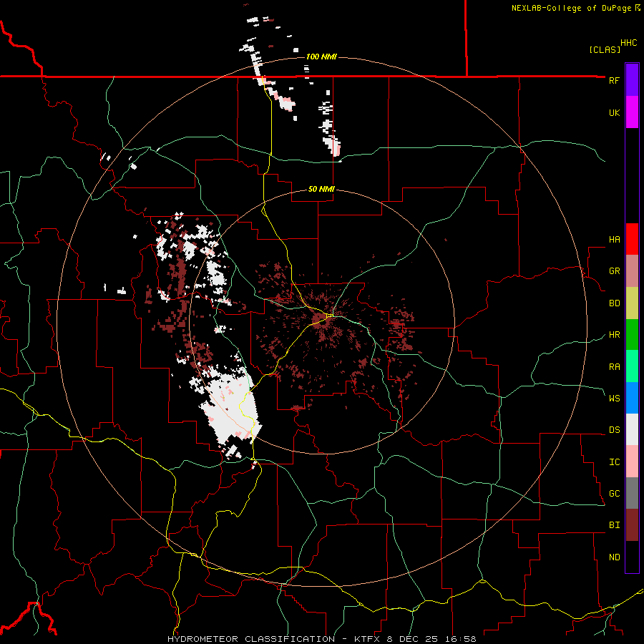Click the GR salmon legend color swatch
The height and width of the screenshot is (644, 644).
[632, 271]
